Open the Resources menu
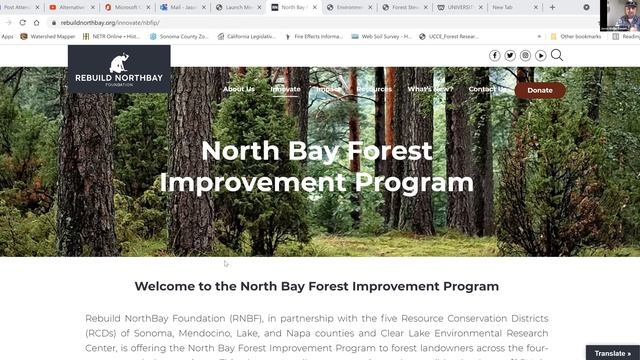 point(374,89)
